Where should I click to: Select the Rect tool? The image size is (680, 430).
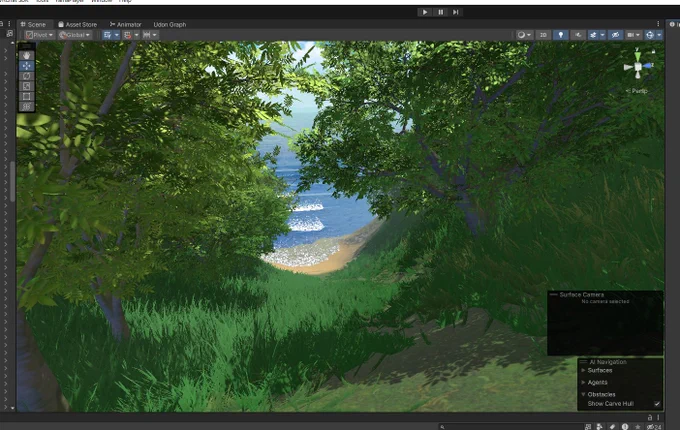click(x=26, y=96)
